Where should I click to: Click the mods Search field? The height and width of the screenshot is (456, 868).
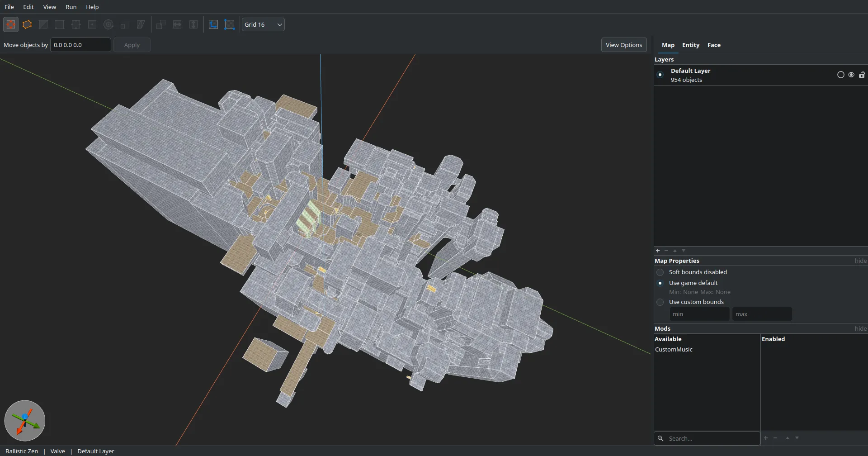click(x=705, y=438)
